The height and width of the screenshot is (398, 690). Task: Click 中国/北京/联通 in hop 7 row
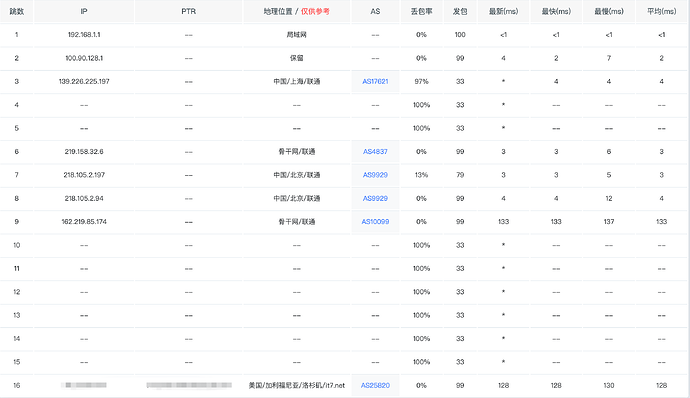[x=297, y=175]
